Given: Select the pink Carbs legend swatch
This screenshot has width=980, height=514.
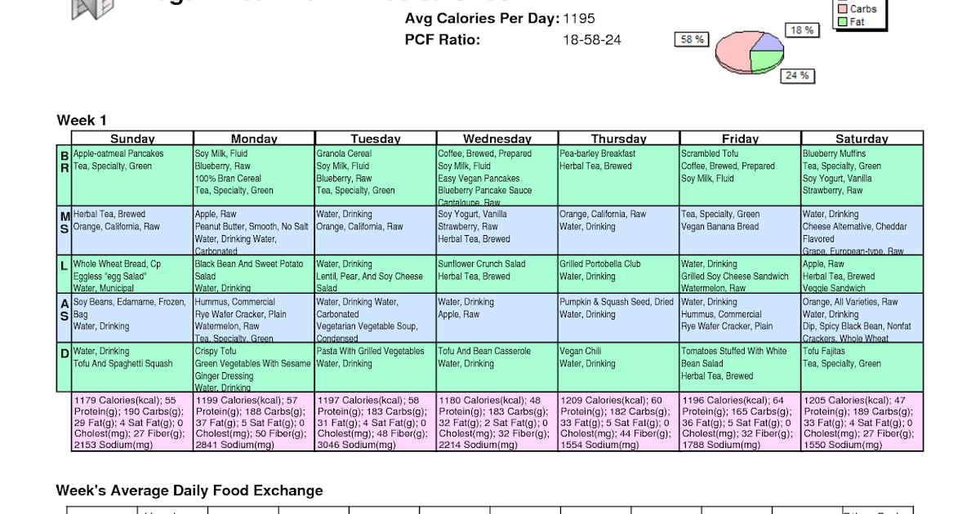Looking at the screenshot, I should point(841,9).
